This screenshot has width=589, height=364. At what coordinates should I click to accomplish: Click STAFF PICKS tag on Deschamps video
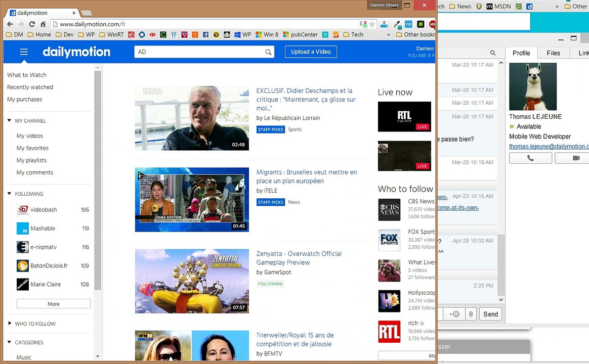click(271, 129)
